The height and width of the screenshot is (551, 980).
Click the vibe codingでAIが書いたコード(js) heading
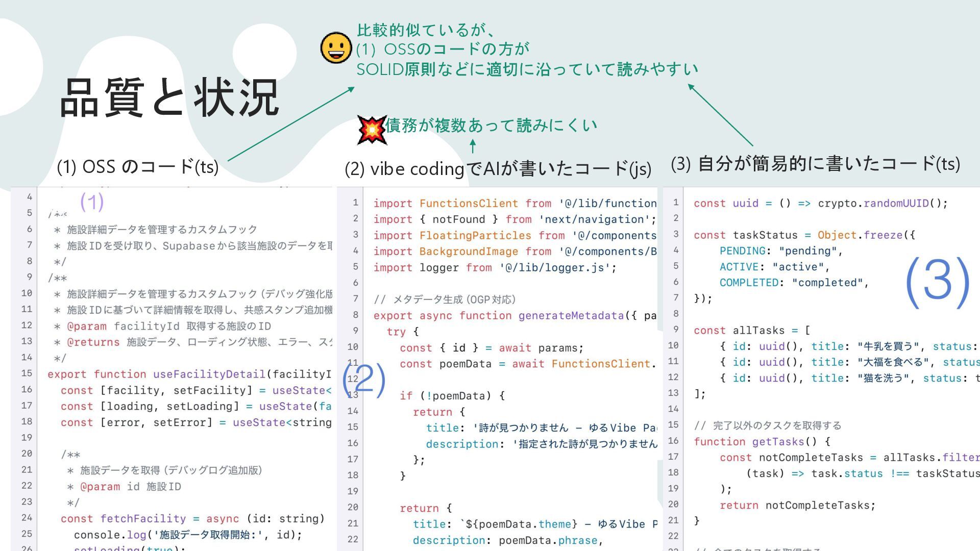coord(498,169)
